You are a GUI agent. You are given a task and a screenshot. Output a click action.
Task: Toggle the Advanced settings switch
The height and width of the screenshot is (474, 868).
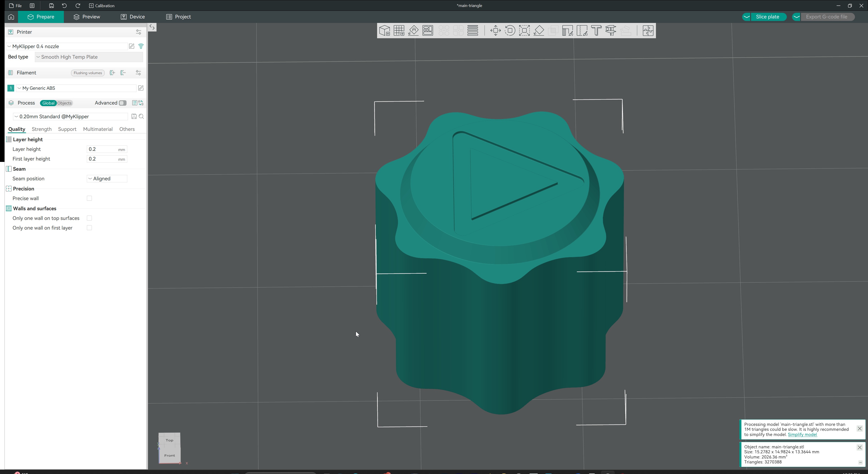click(123, 103)
